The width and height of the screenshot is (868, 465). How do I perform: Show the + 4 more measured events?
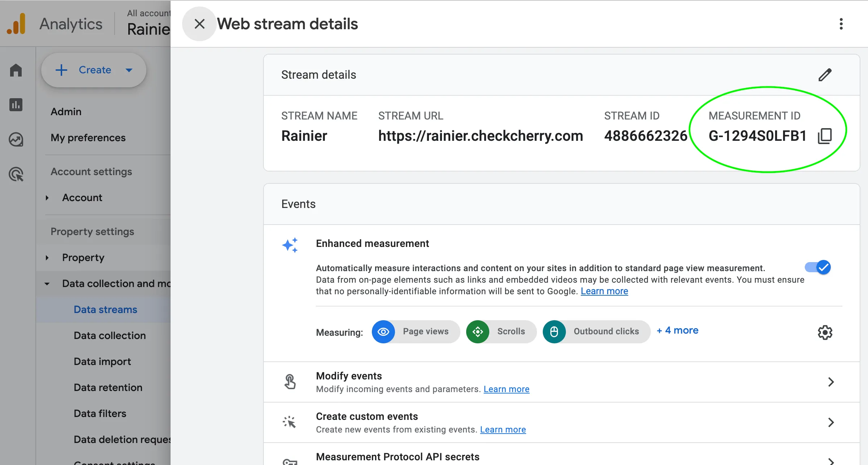click(678, 330)
